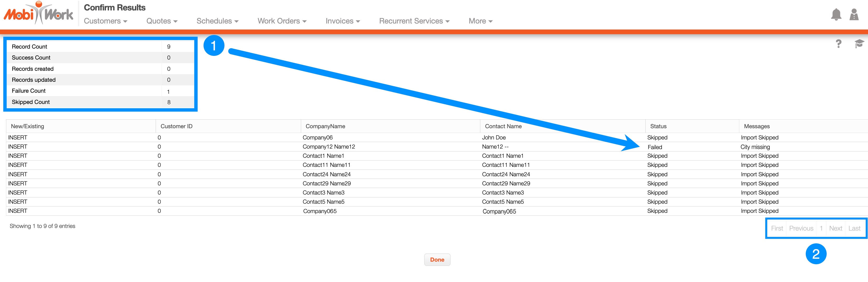Sort by Status column header

(x=658, y=126)
